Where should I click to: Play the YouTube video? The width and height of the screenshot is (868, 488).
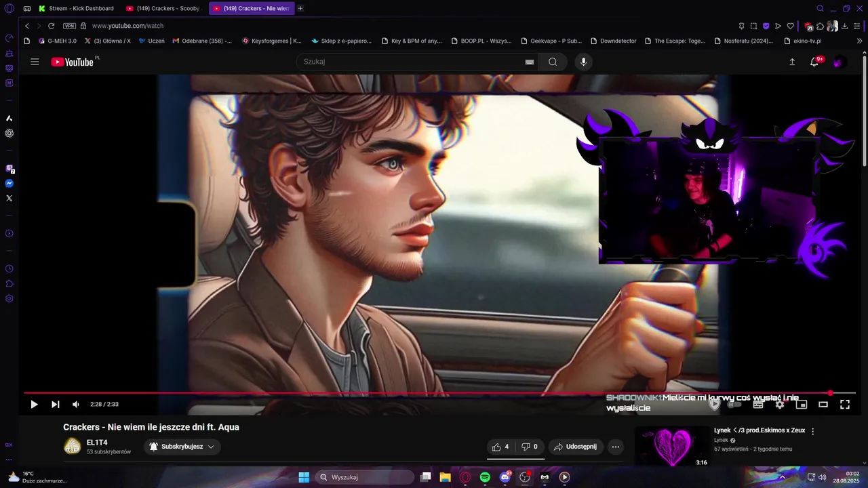point(34,405)
